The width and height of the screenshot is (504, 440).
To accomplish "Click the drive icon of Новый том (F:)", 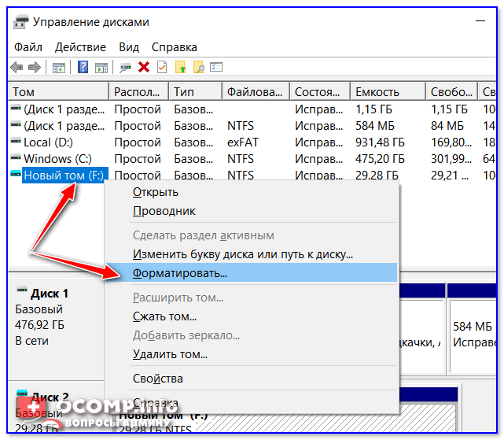I will coord(16,174).
